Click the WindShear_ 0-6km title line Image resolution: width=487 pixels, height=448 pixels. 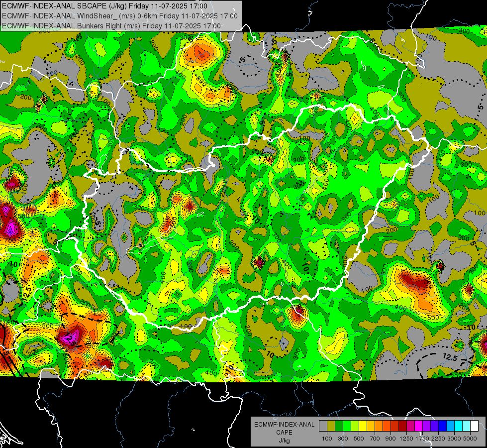pos(120,16)
